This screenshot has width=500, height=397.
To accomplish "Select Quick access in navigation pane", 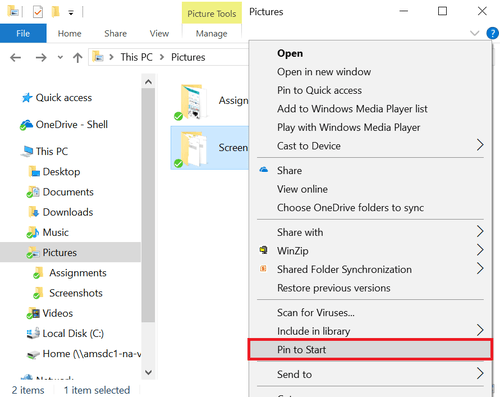I will (64, 97).
